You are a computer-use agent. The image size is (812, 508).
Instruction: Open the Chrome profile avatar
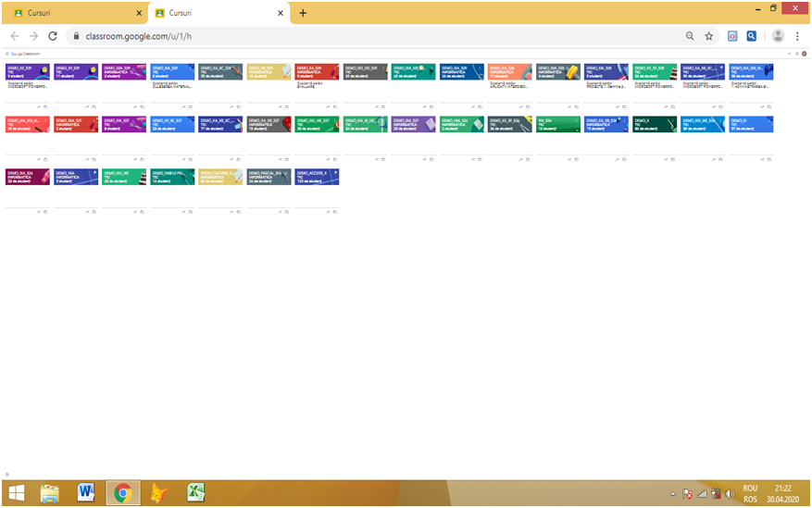click(x=778, y=36)
